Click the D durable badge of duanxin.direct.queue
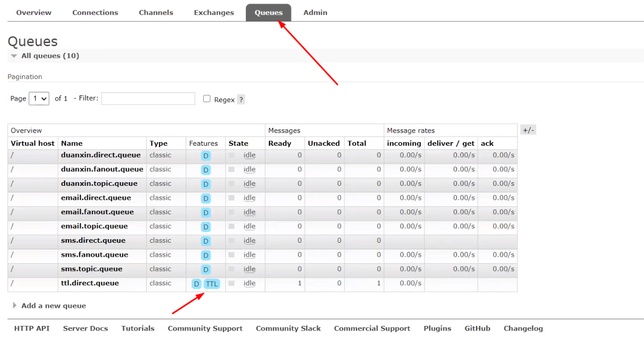 coord(206,156)
